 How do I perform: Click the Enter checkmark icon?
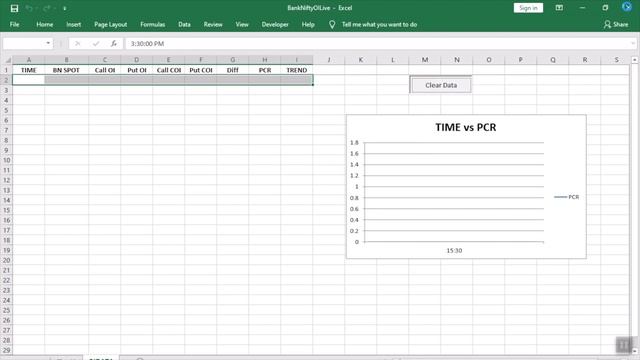(x=96, y=44)
